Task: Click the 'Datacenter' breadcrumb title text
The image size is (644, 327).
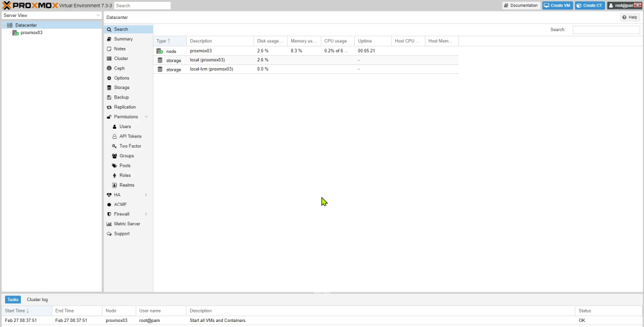Action: tap(117, 17)
